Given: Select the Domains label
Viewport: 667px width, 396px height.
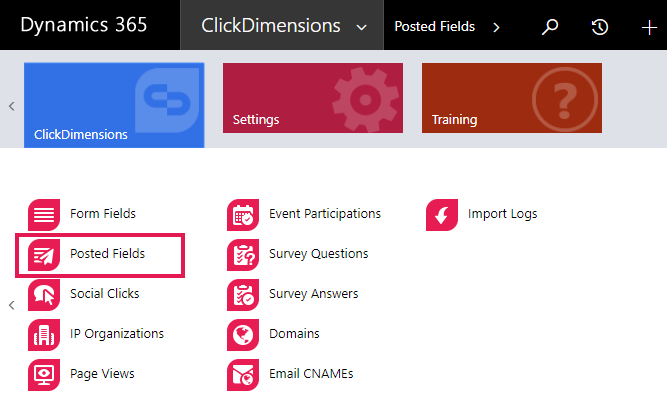Looking at the screenshot, I should coord(294,333).
